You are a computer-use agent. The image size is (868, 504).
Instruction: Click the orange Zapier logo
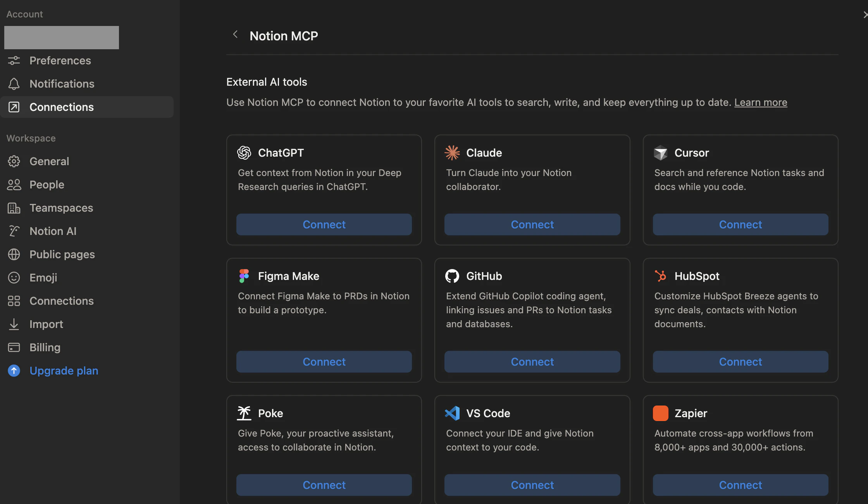point(661,413)
